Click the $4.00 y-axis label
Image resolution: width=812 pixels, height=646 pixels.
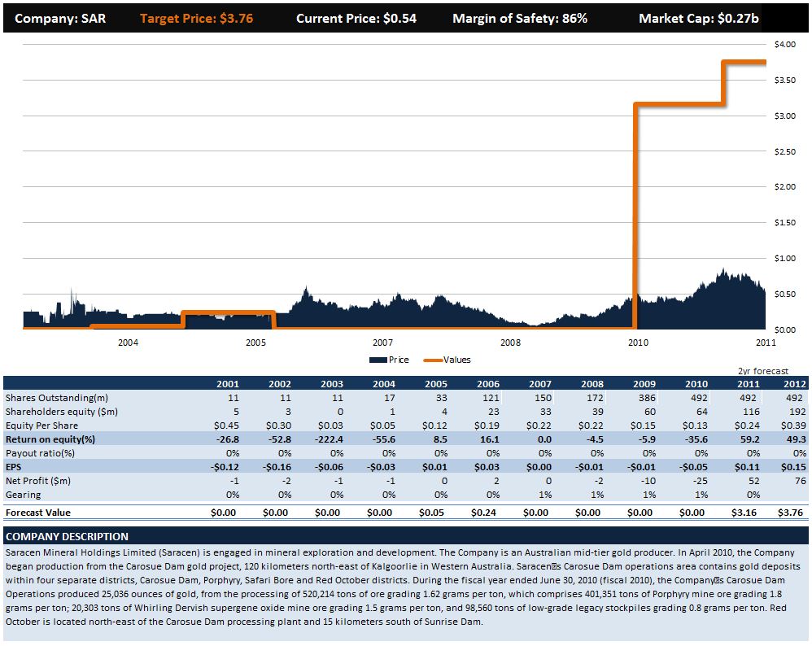[785, 45]
